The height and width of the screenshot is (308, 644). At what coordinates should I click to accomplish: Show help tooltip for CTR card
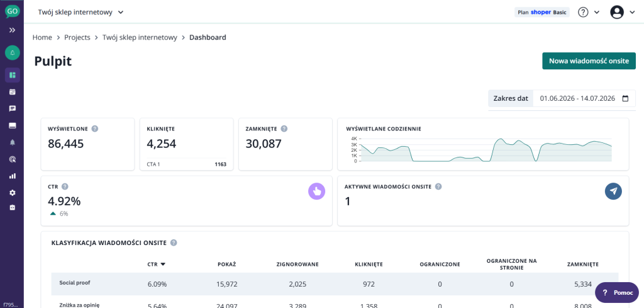65,186
